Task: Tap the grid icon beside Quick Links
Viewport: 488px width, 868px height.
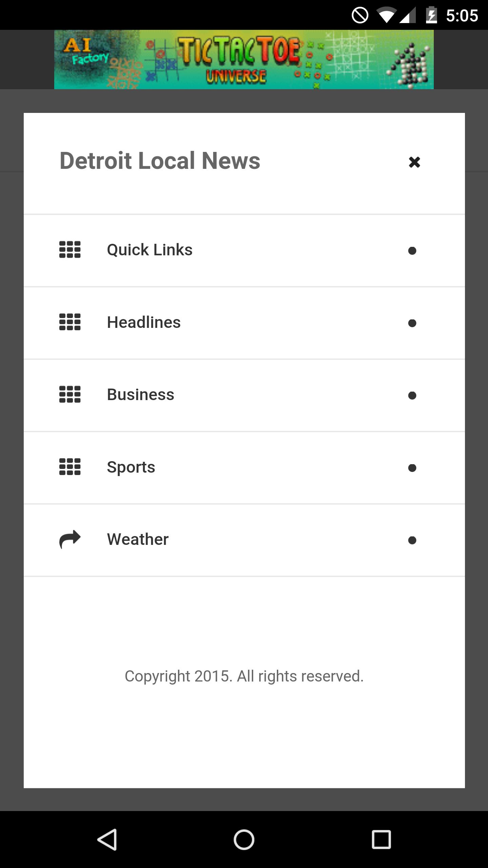Action: point(70,250)
